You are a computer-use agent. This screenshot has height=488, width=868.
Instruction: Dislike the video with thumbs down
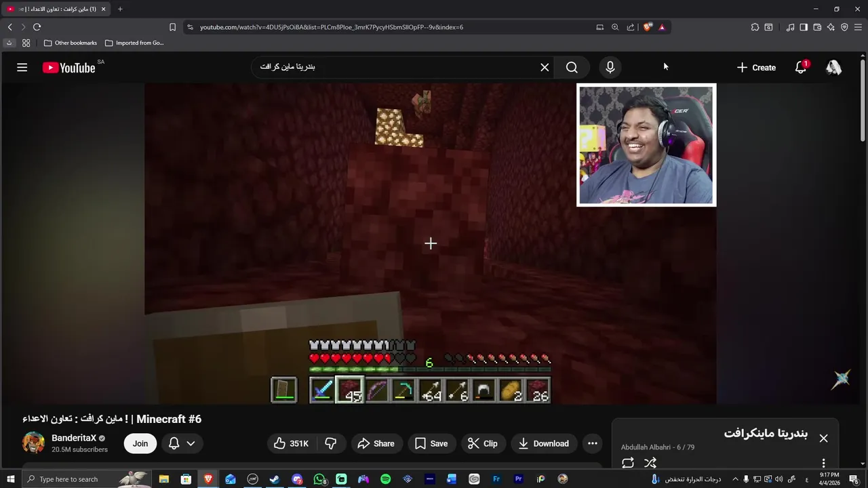tap(330, 443)
